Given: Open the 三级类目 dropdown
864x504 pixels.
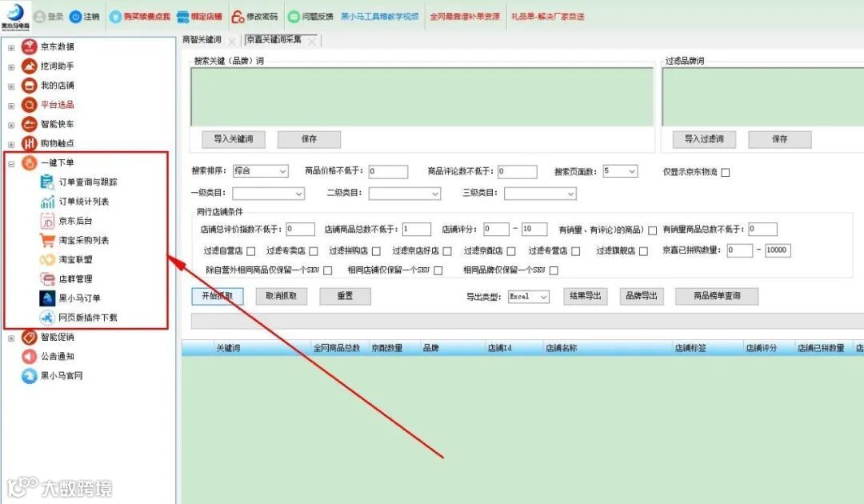Looking at the screenshot, I should tap(541, 194).
